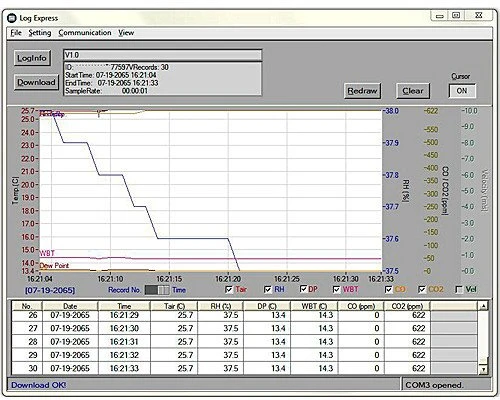Open the Communication menu

coord(85,33)
